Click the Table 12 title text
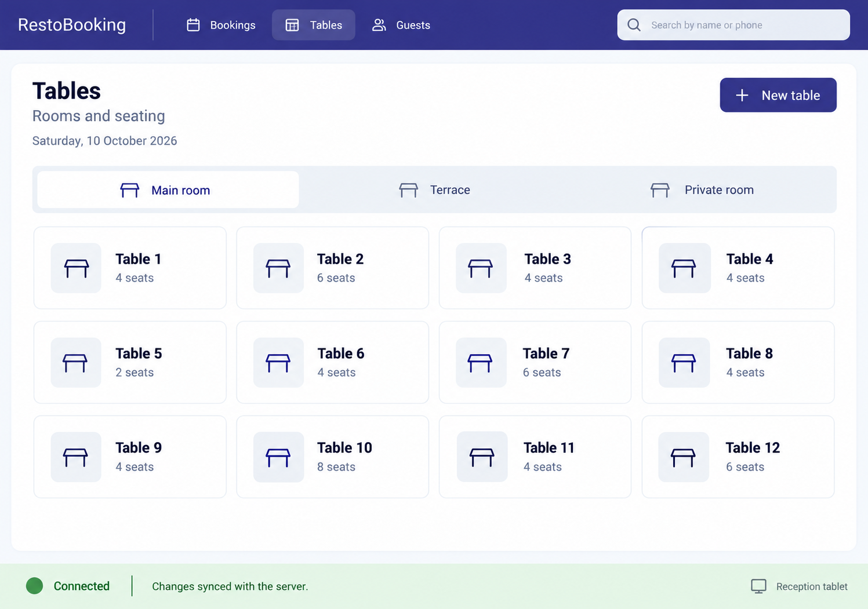The image size is (868, 609). 753,448
